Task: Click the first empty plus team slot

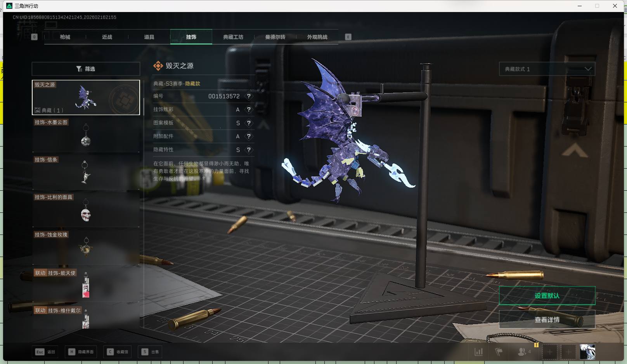Action: tap(549, 352)
